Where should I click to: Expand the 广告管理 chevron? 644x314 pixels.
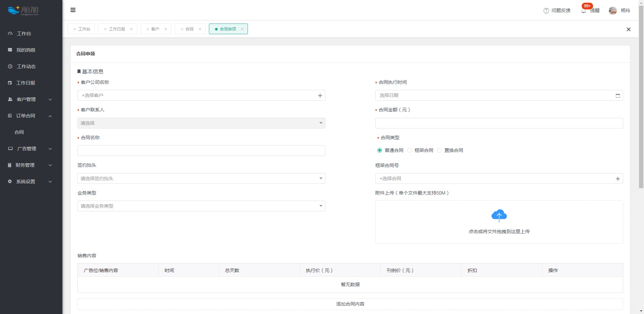tap(50, 149)
